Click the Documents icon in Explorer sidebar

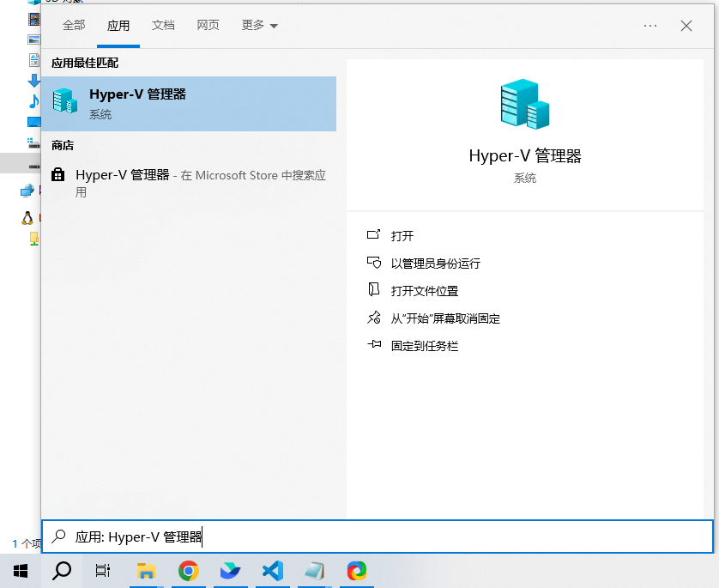(34, 60)
